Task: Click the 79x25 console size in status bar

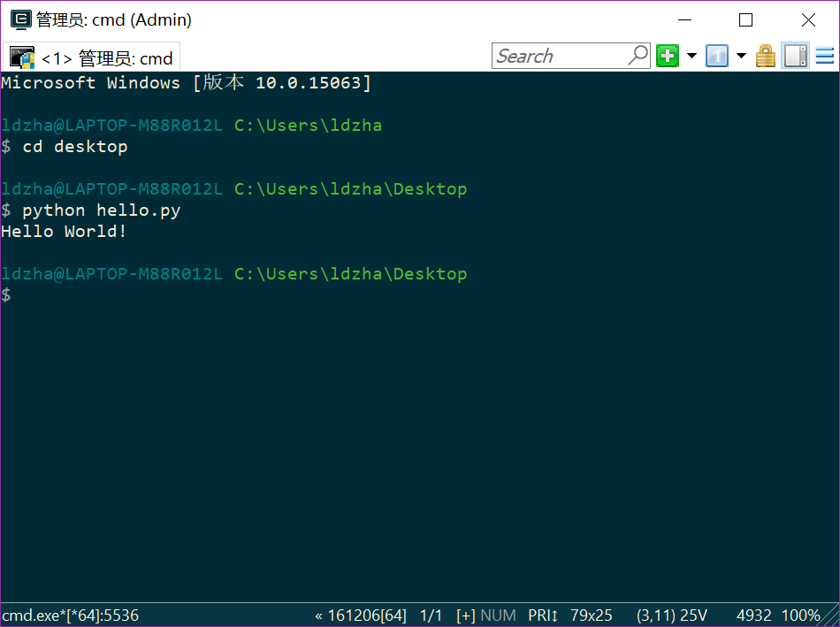Action: point(592,616)
